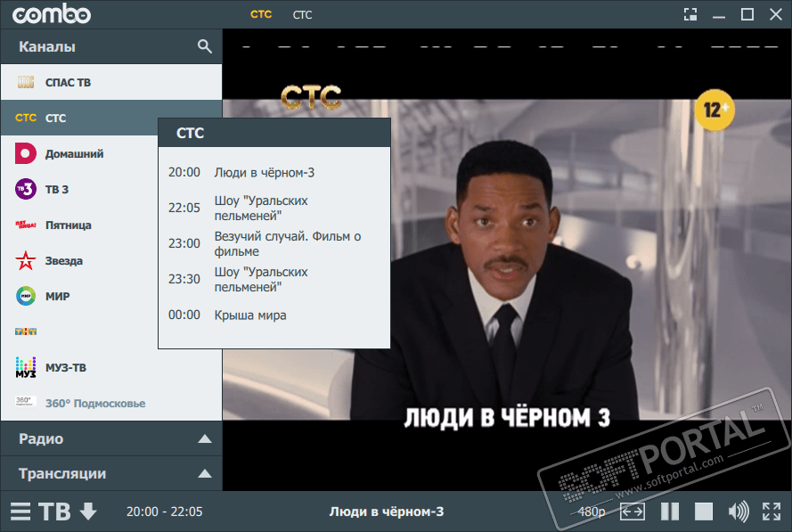Select the highlighted orange СТС tab
Image resolution: width=792 pixels, height=532 pixels.
261,14
